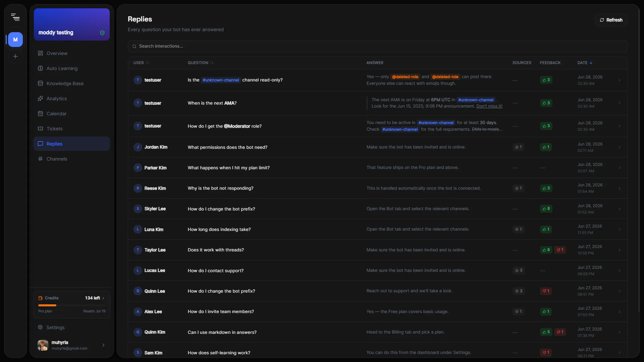Expand the 134 left credits chevron
The height and width of the screenshot is (362, 644).
click(103, 298)
